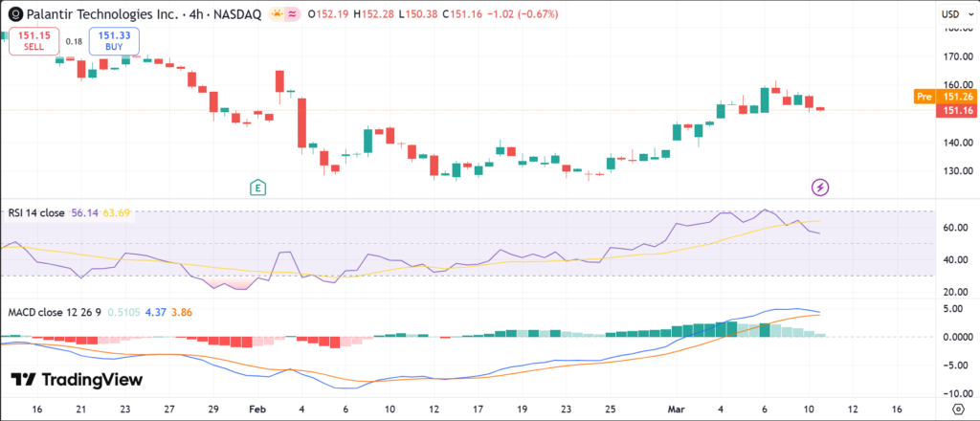Click the orange Pre 151.26 price label
980x421 pixels.
pyautogui.click(x=944, y=97)
